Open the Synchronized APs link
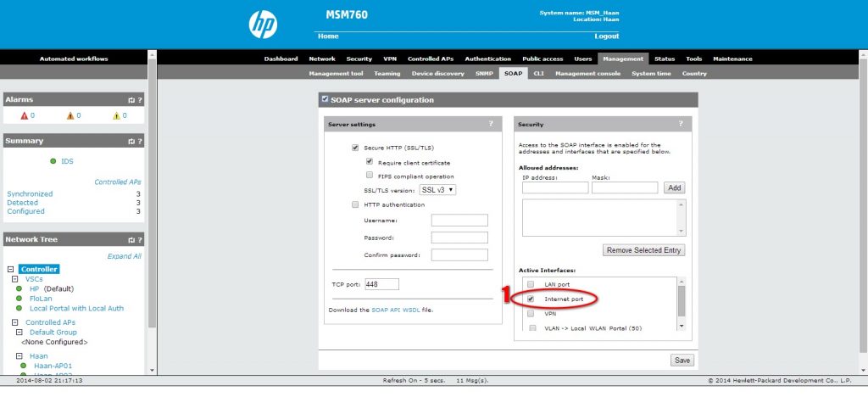The width and height of the screenshot is (868, 397). coord(30,193)
